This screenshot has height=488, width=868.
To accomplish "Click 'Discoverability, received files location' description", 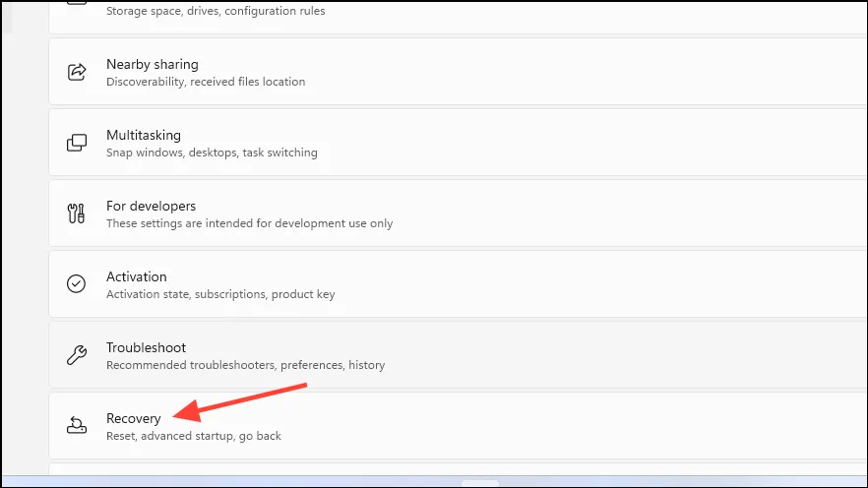I will (x=206, y=82).
